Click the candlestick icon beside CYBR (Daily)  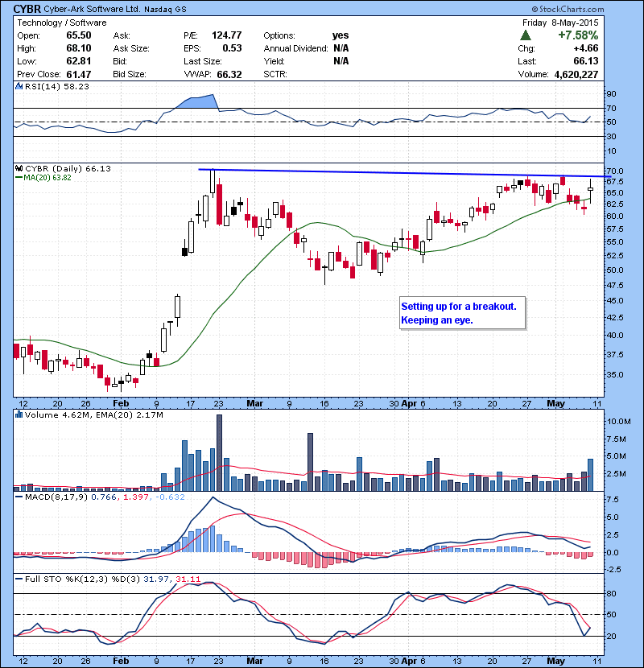click(x=19, y=169)
